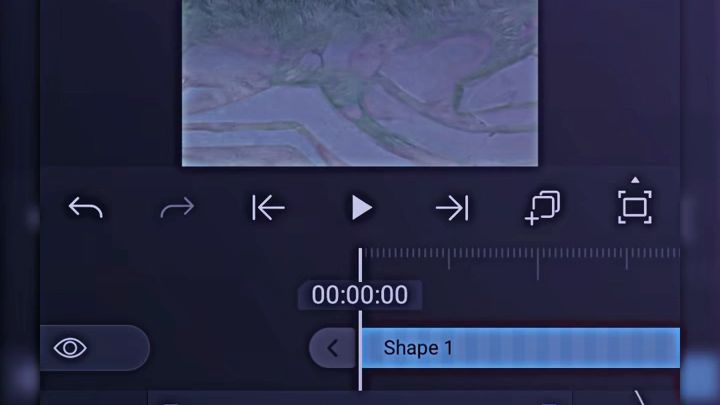Screen dimensions: 720x405
Task: Jump to the start of the timeline
Action: click(268, 208)
